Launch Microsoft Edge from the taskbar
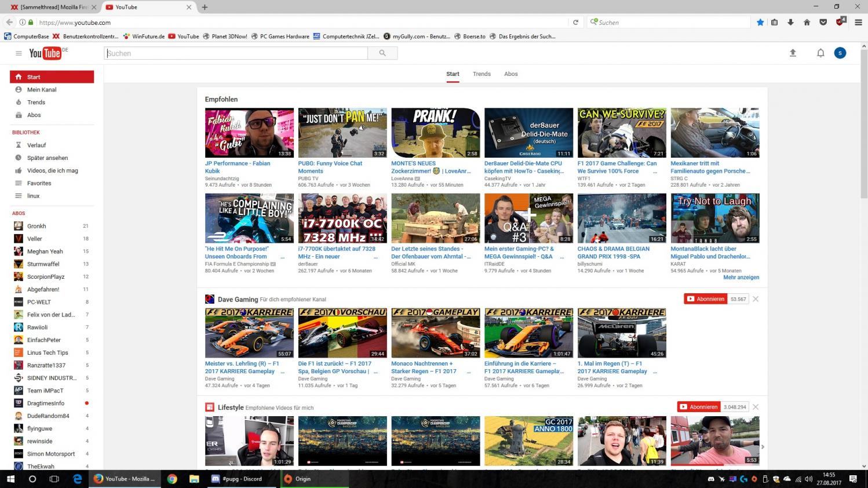 click(x=77, y=479)
